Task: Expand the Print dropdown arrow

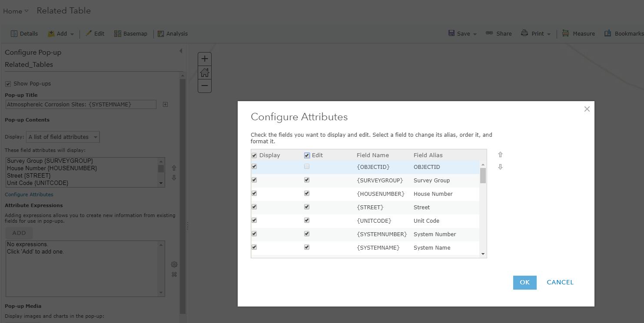Action: 549,34
